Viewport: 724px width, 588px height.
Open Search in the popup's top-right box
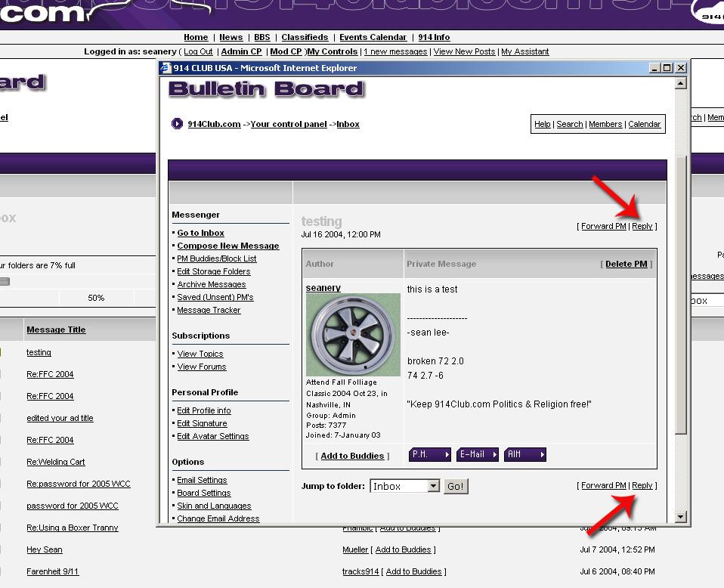570,124
